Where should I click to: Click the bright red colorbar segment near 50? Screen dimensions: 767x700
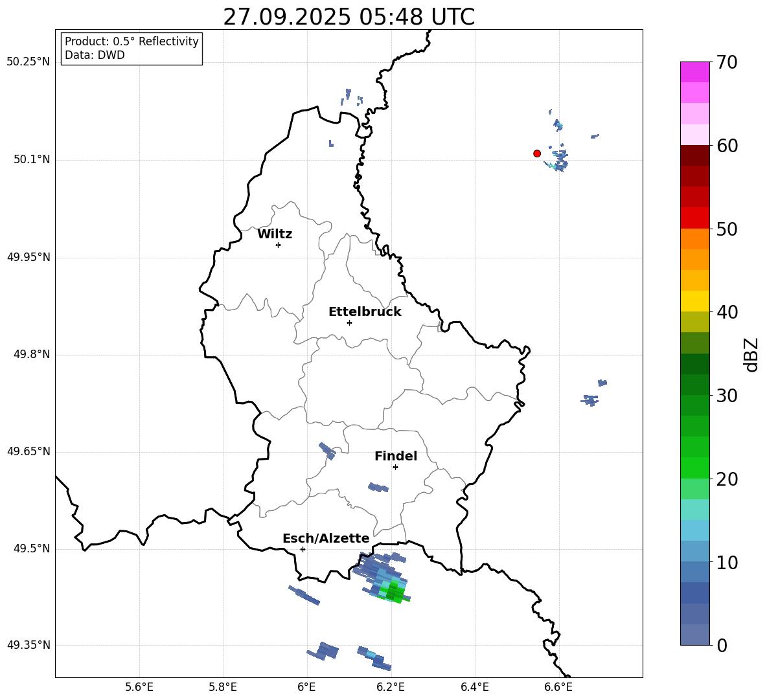[694, 218]
